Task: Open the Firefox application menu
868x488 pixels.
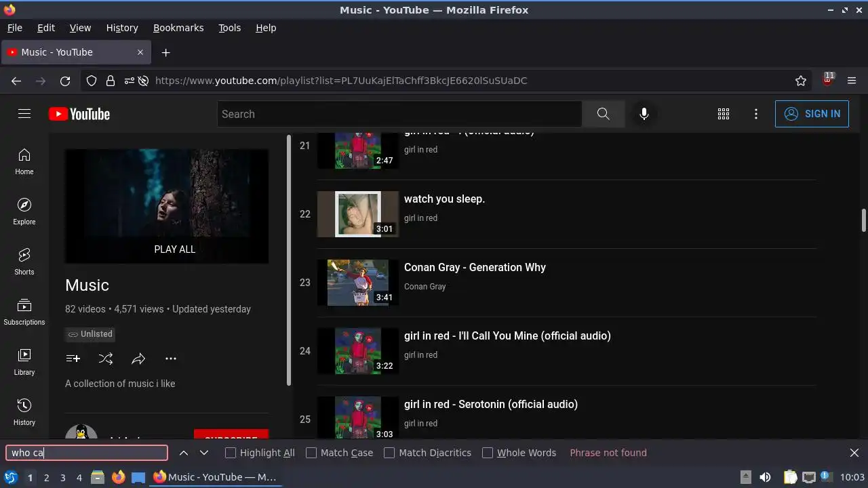Action: click(x=852, y=81)
